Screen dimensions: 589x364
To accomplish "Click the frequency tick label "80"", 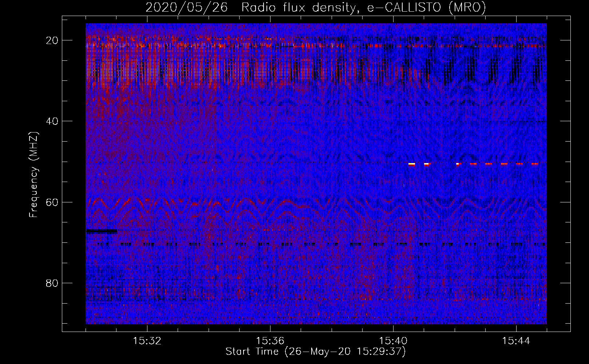I will (52, 283).
